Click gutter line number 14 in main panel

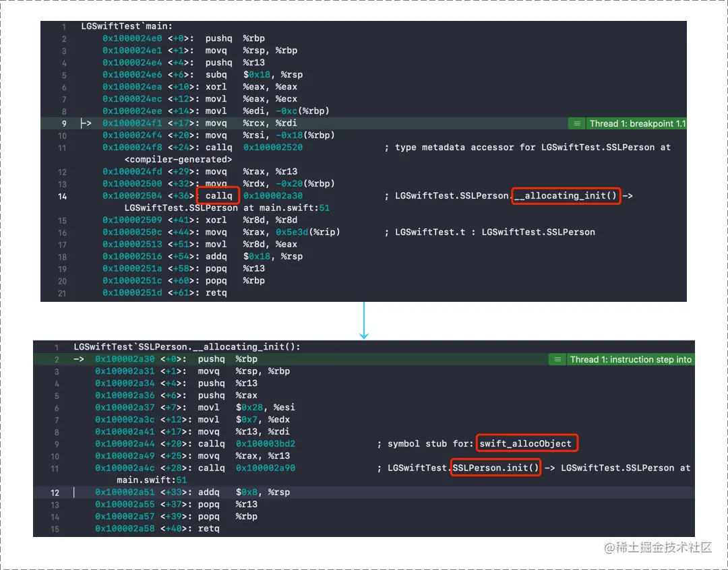(x=62, y=196)
